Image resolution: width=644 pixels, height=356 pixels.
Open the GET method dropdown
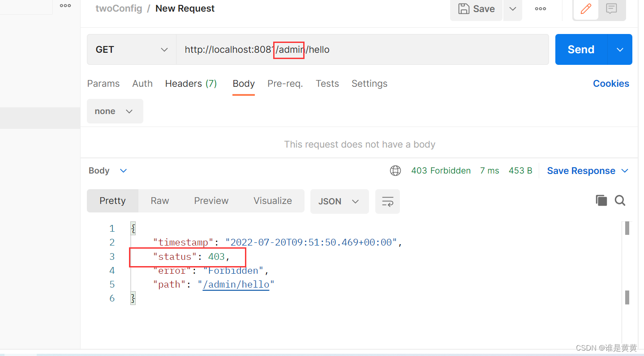pos(132,50)
